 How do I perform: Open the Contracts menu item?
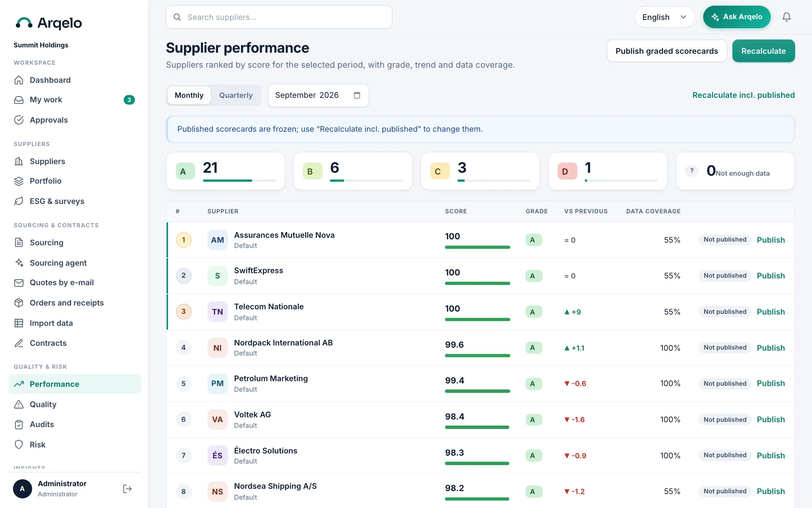click(74, 343)
